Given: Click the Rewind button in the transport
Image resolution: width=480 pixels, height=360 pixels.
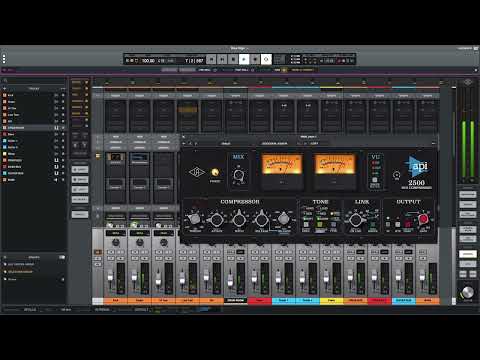Looking at the screenshot, I should (x=211, y=59).
